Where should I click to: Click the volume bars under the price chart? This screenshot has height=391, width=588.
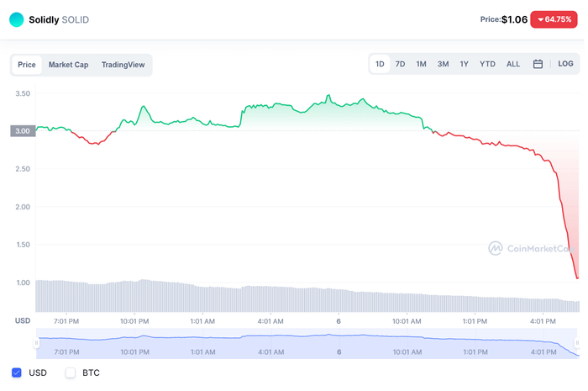pyautogui.click(x=307, y=299)
